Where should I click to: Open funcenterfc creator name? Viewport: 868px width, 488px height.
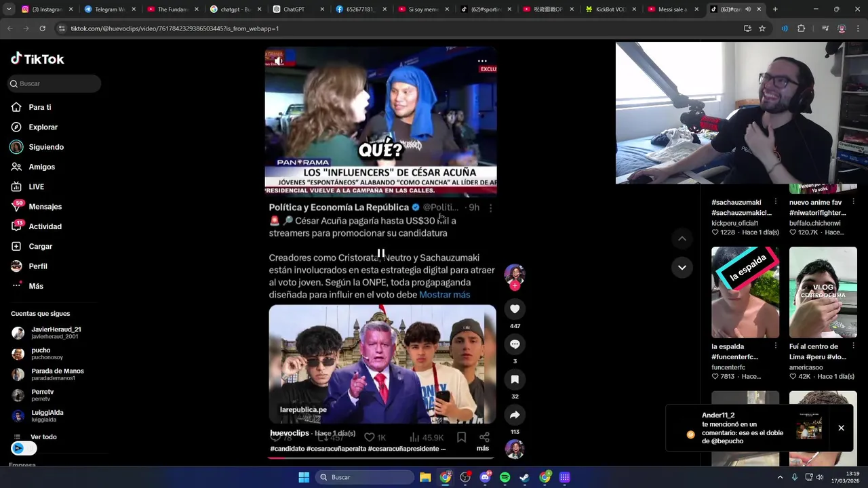(728, 367)
